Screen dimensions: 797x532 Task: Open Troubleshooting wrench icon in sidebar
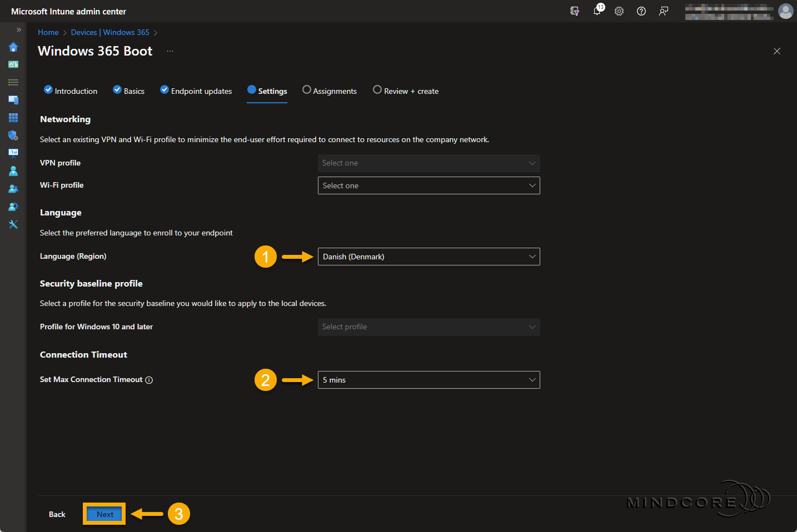tap(13, 224)
